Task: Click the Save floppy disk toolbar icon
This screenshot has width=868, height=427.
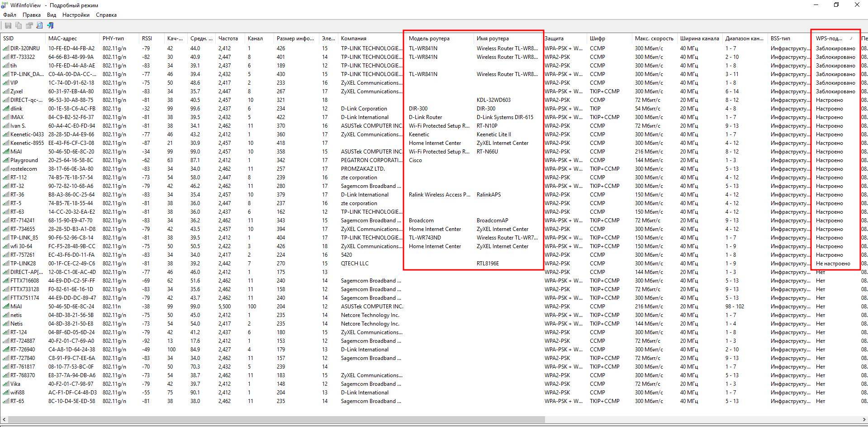Action: [x=8, y=26]
